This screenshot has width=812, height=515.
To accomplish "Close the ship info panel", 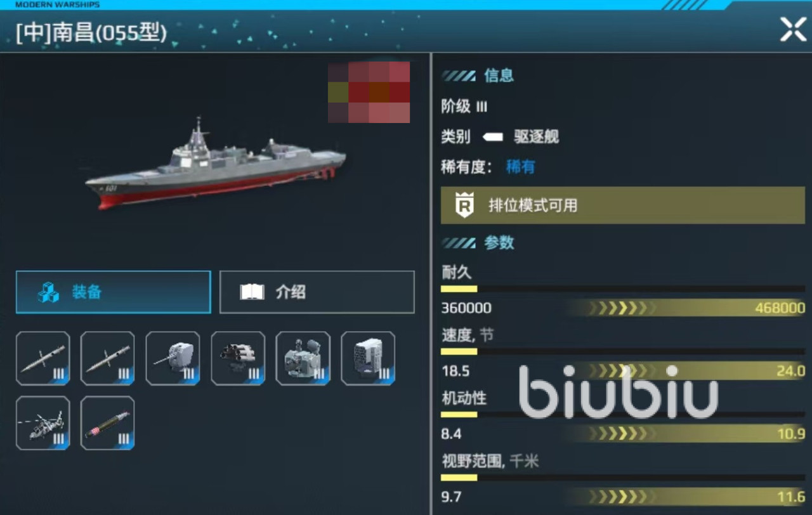I will [x=793, y=29].
